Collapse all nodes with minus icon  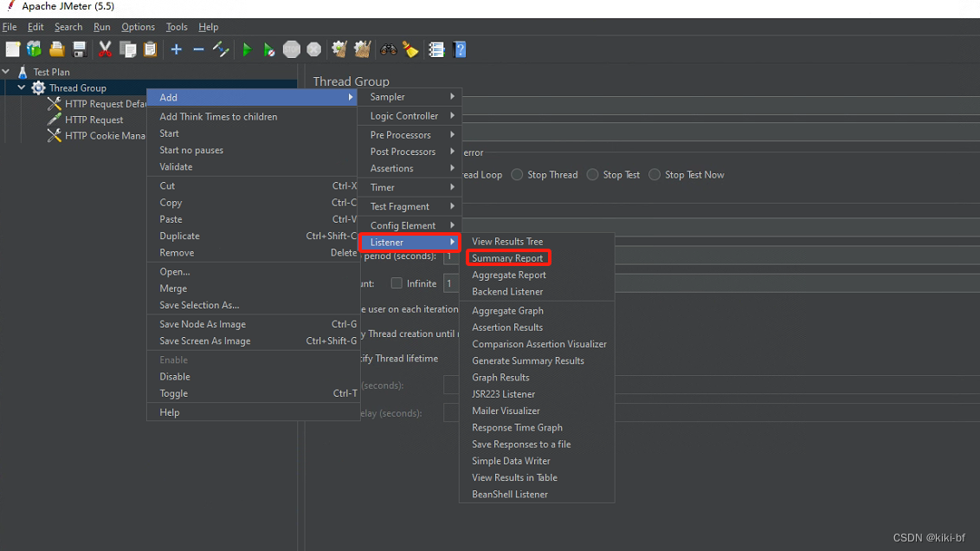(x=198, y=49)
